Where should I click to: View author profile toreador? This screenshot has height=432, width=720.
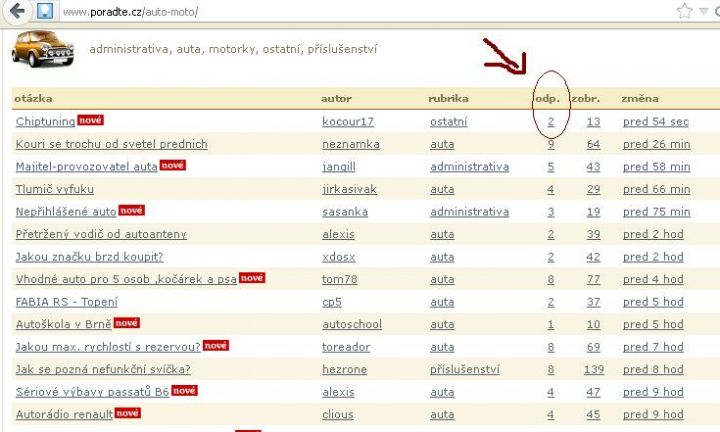tap(346, 347)
